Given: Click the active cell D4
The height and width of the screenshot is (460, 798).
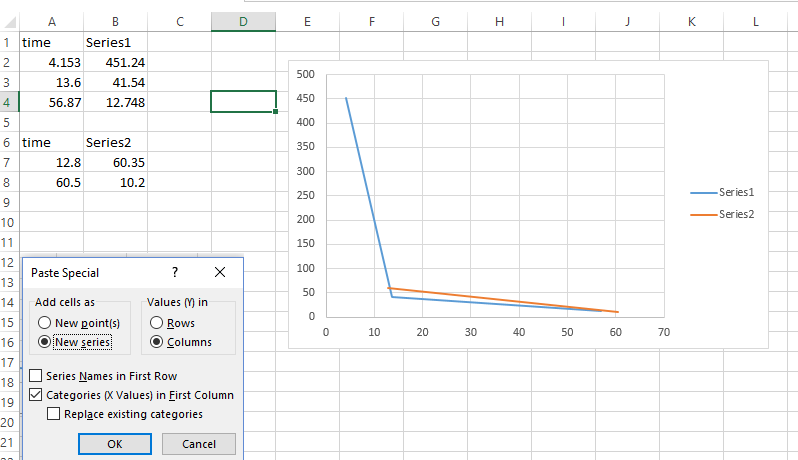Looking at the screenshot, I should click(243, 101).
